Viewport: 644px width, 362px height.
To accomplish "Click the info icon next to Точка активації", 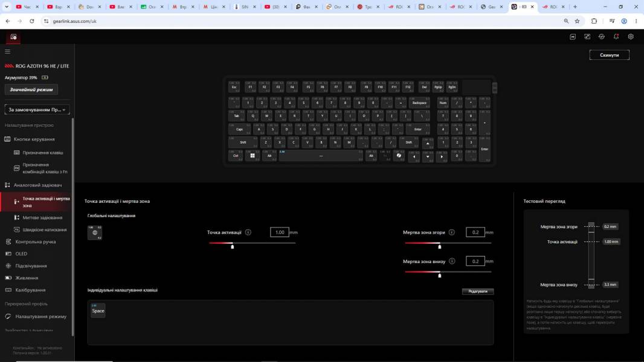I will pyautogui.click(x=248, y=232).
